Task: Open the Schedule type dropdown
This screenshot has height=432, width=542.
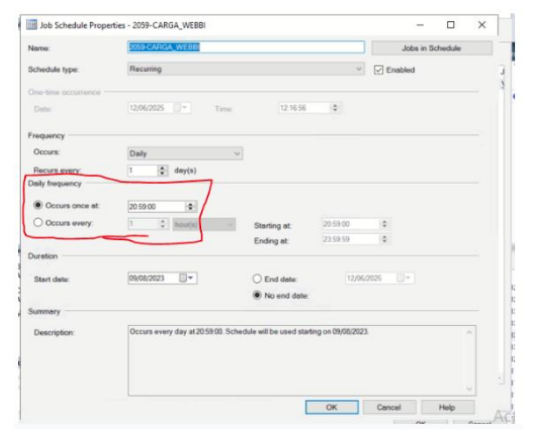Action: pyautogui.click(x=246, y=69)
